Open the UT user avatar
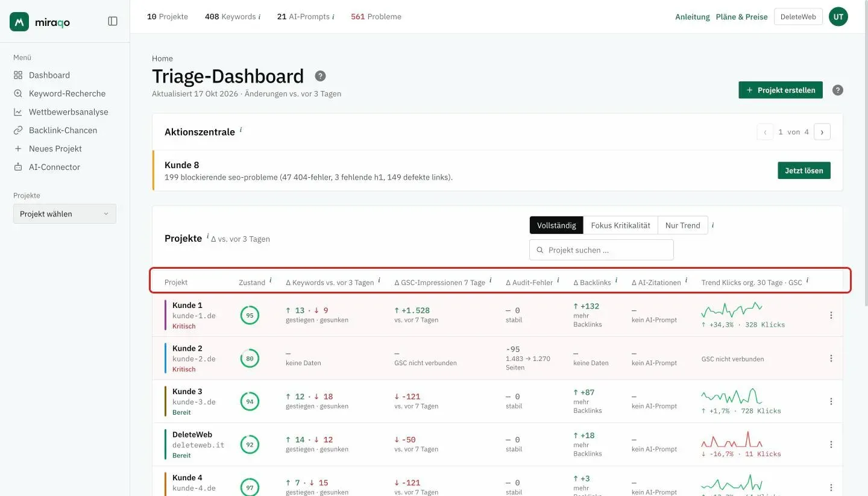The height and width of the screenshot is (496, 868). [838, 17]
